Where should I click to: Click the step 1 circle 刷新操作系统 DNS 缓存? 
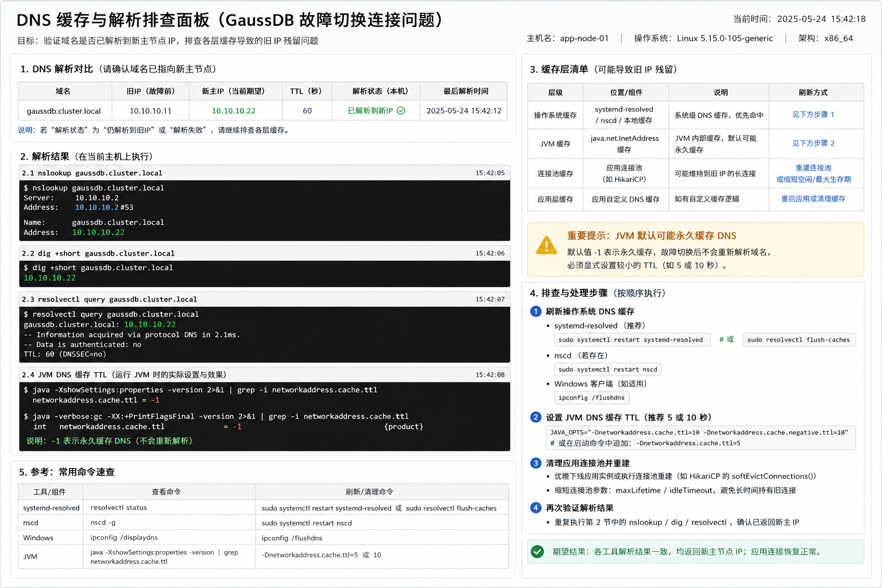[x=536, y=311]
